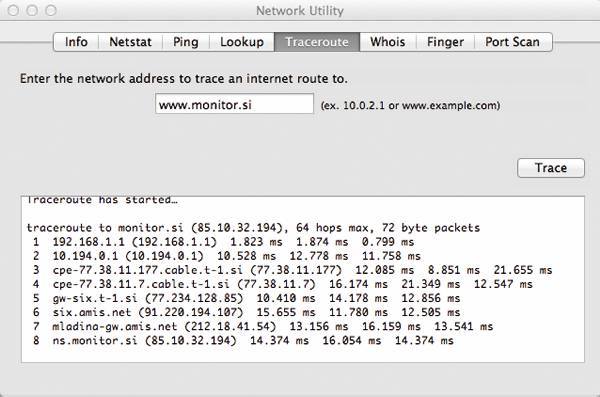This screenshot has width=600, height=397.
Task: Click the Trace button
Action: pos(551,168)
